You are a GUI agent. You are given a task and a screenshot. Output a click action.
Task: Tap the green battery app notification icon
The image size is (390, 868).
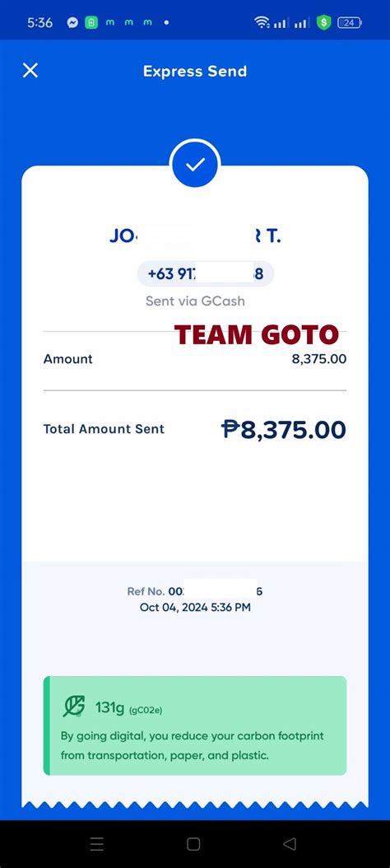91,23
